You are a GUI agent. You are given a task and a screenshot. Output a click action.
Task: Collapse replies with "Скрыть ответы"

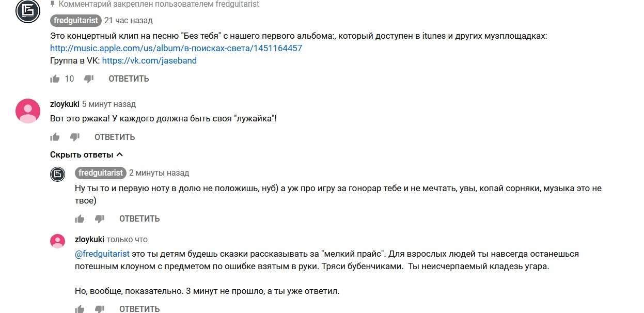(x=86, y=154)
